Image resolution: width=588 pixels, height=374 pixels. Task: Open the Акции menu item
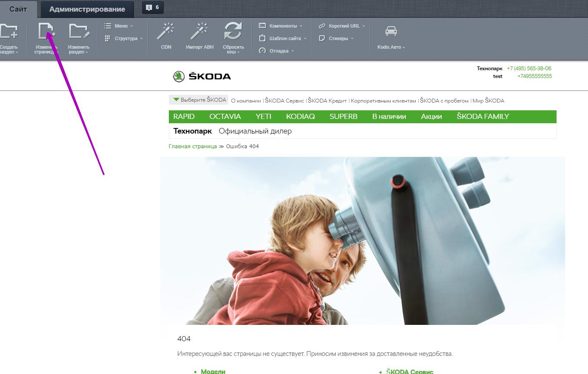click(431, 116)
